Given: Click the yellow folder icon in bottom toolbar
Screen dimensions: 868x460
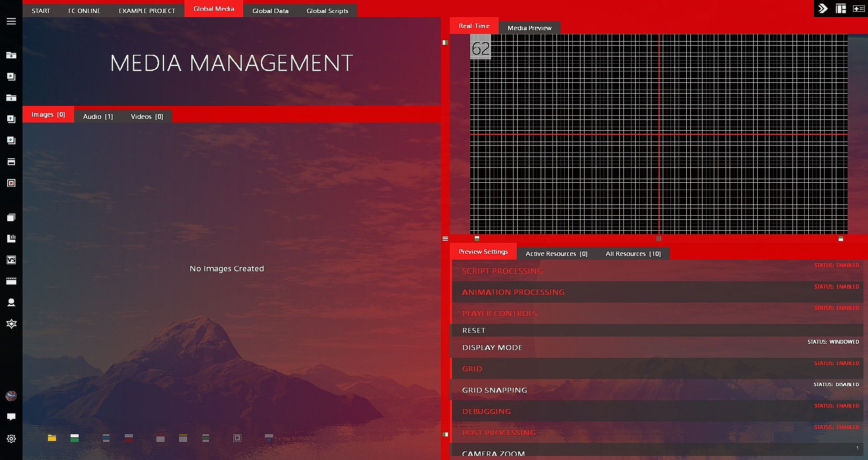Looking at the screenshot, I should coord(52,438).
